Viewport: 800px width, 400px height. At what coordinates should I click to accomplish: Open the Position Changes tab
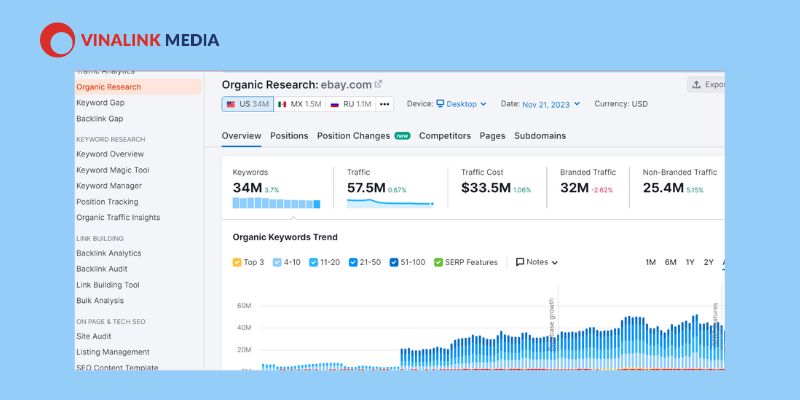[x=364, y=136]
